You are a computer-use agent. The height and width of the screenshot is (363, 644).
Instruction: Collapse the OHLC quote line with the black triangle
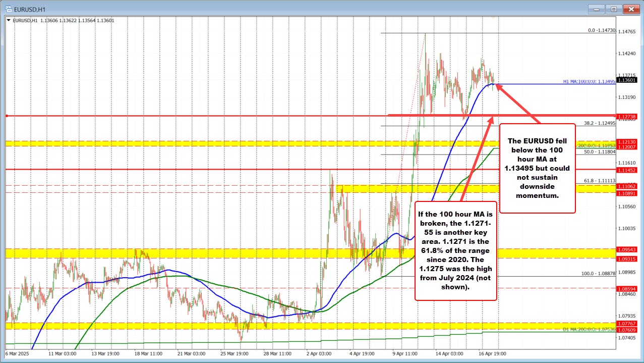[x=9, y=20]
